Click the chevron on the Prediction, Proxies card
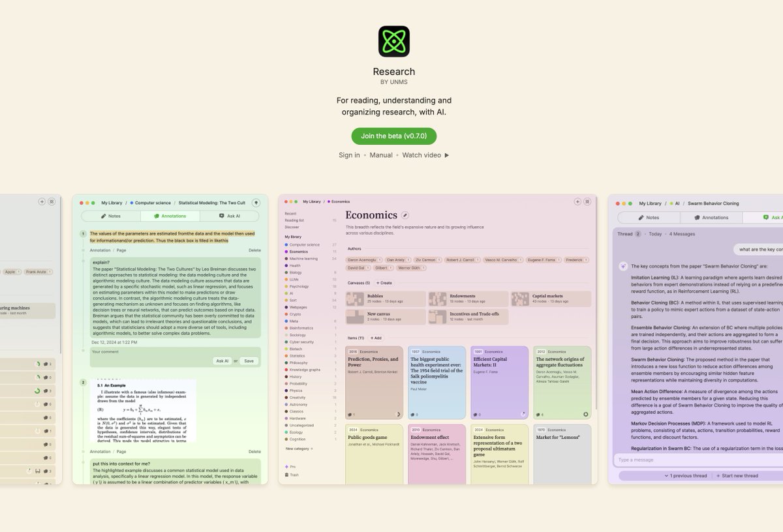 [399, 414]
